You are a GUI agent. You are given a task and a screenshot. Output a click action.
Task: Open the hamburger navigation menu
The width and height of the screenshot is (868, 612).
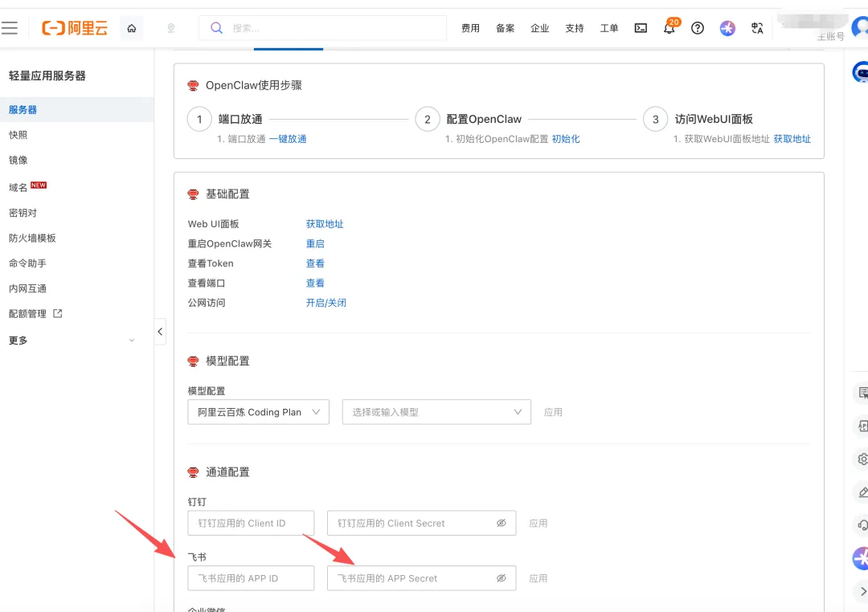click(x=10, y=27)
